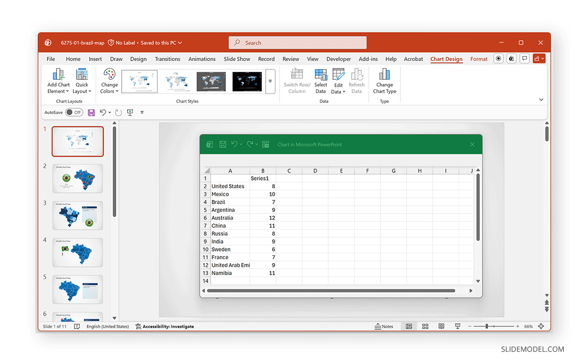Open undo dropdown in chart data window

241,145
